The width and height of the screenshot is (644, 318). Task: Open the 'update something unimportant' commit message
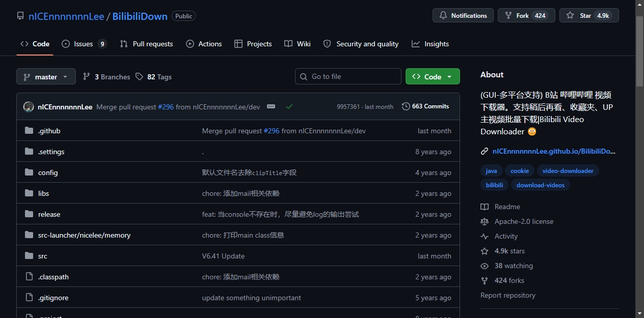251,298
